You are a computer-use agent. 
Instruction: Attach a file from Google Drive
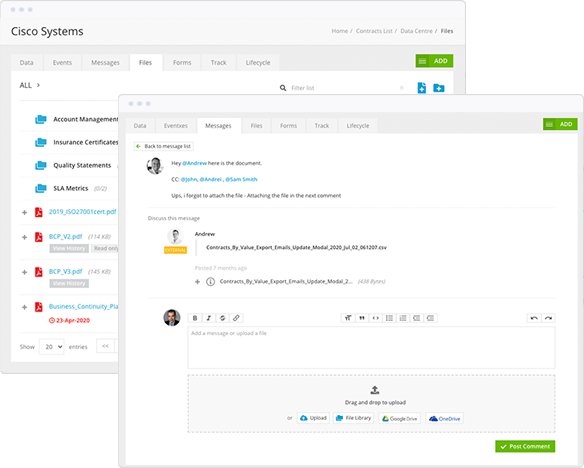[400, 418]
